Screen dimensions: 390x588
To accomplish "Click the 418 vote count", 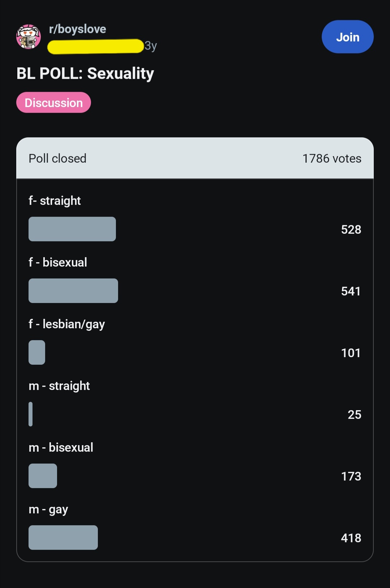I will click(351, 538).
